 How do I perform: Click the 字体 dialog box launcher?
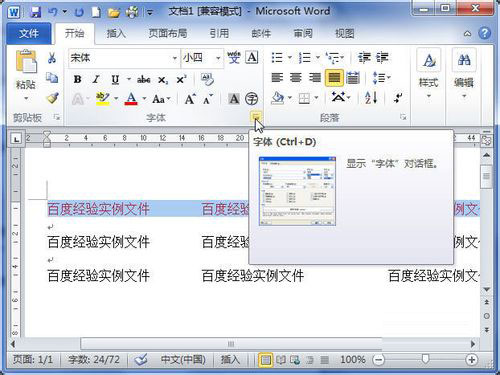(x=256, y=117)
